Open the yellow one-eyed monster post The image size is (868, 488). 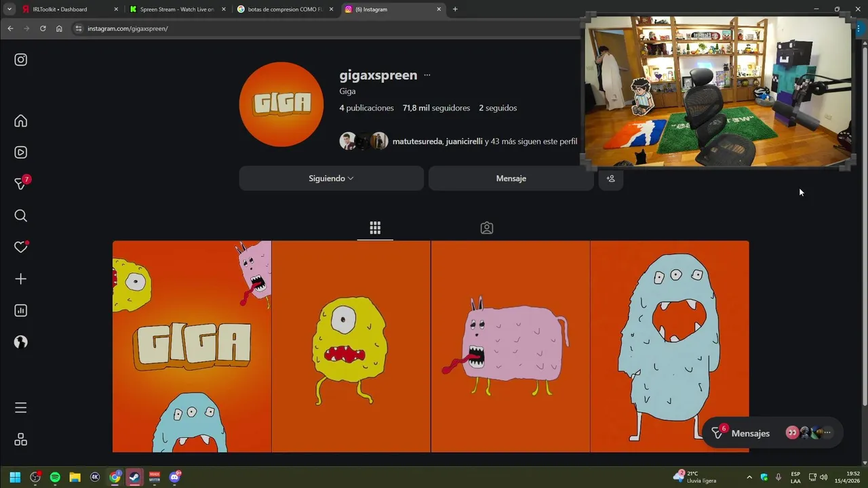point(351,346)
